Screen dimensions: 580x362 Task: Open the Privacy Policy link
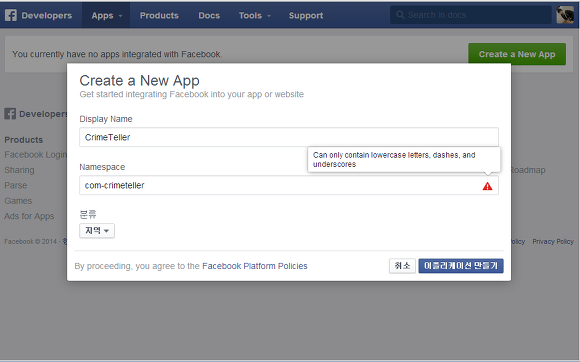point(553,241)
